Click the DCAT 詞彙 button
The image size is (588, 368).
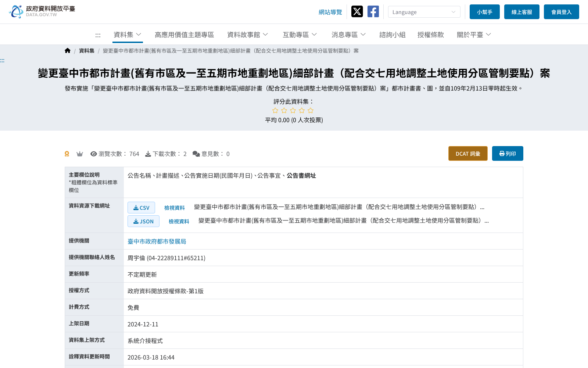click(468, 153)
